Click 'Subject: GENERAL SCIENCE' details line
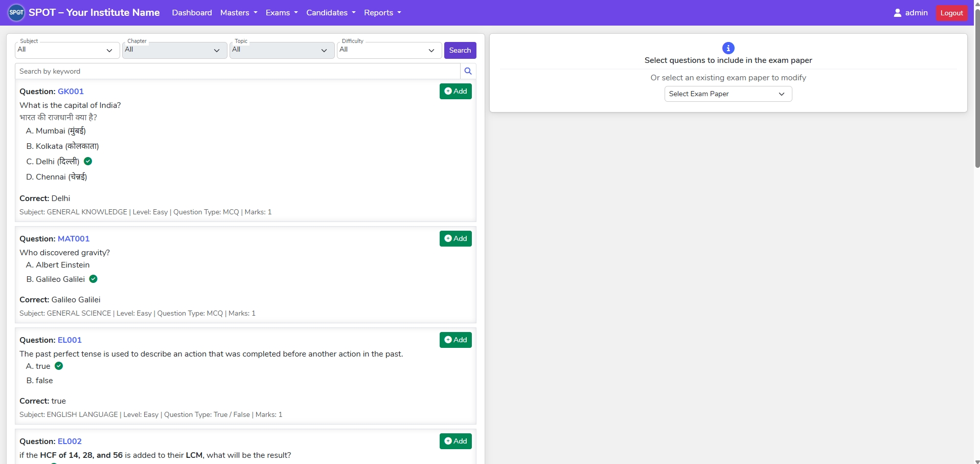Screen dimensions: 980x464 138,313
